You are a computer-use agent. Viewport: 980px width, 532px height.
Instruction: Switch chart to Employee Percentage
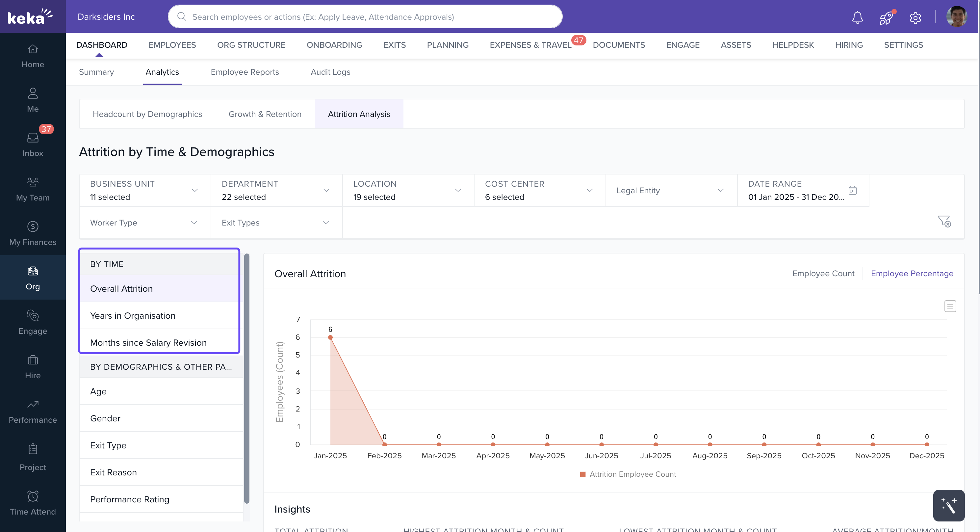(912, 273)
